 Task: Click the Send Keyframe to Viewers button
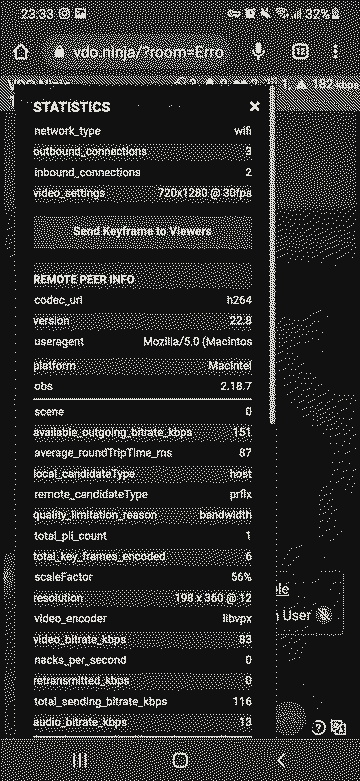(x=142, y=232)
